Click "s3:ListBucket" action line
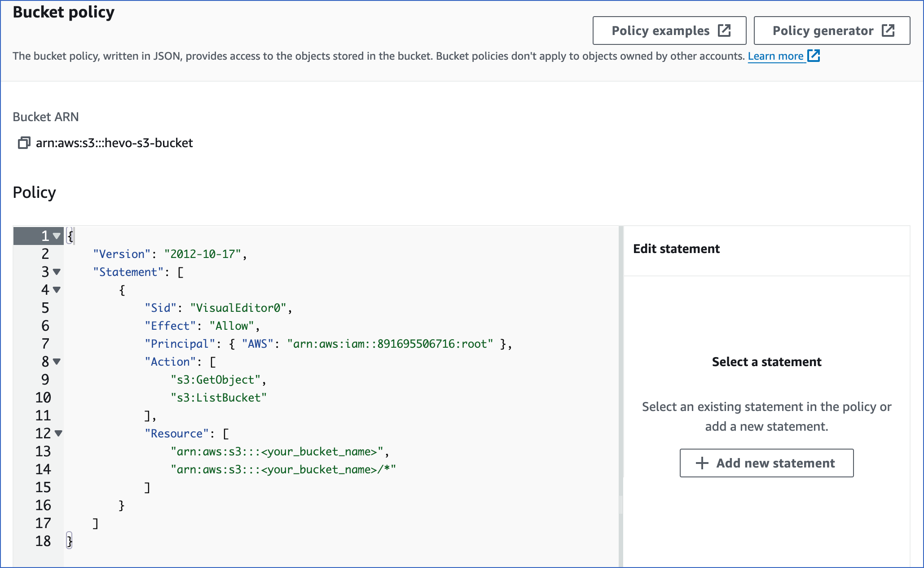Screen dimensions: 924x568 pyautogui.click(x=219, y=398)
